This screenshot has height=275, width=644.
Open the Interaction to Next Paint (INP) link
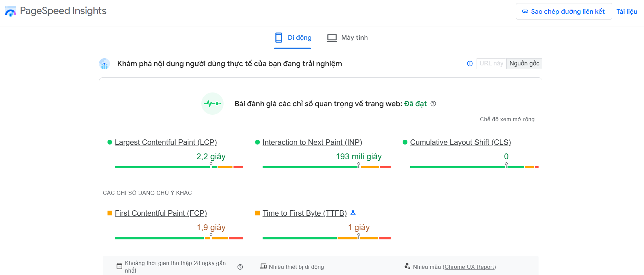coord(312,142)
